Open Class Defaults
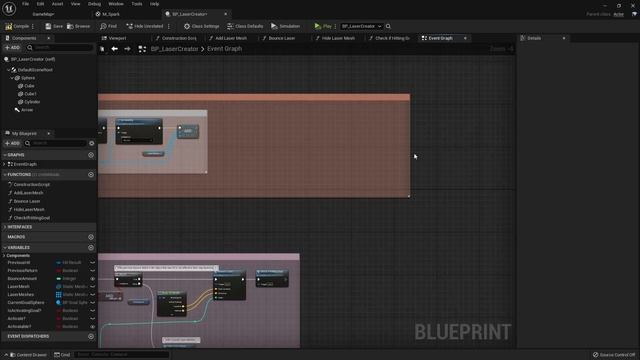 coord(245,26)
